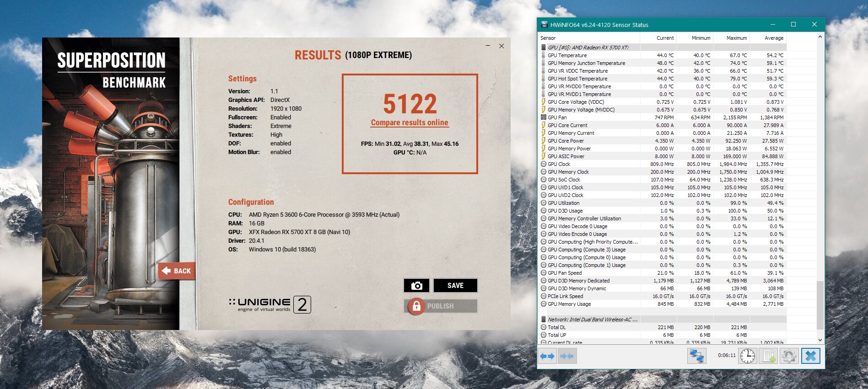The width and height of the screenshot is (868, 389).
Task: Select the GPU Memory Clock row
Action: click(x=663, y=172)
